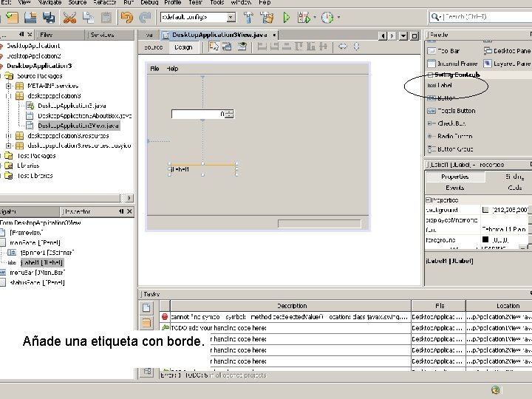Click the background color swatch
The image size is (532, 399).
(x=485, y=210)
